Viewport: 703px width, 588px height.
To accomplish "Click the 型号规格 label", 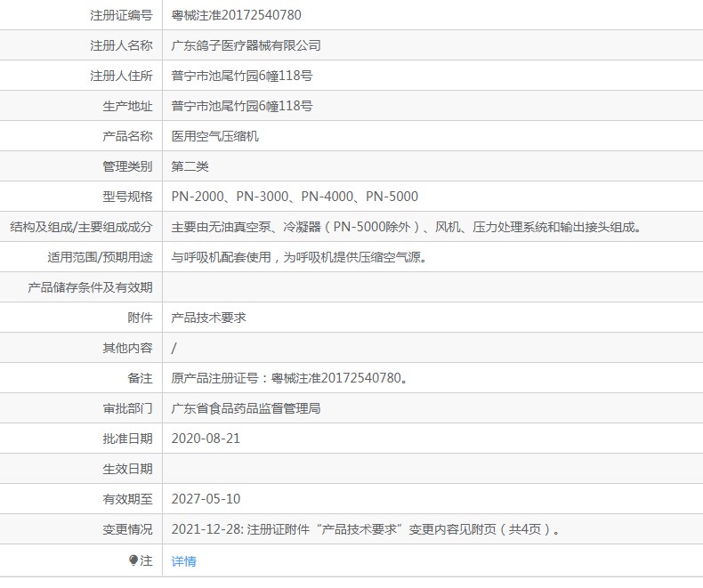I will click(x=127, y=197).
